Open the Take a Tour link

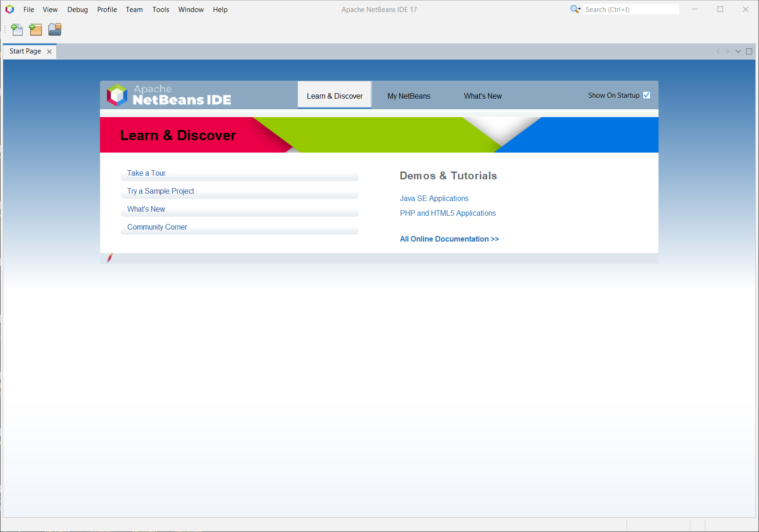click(x=146, y=173)
